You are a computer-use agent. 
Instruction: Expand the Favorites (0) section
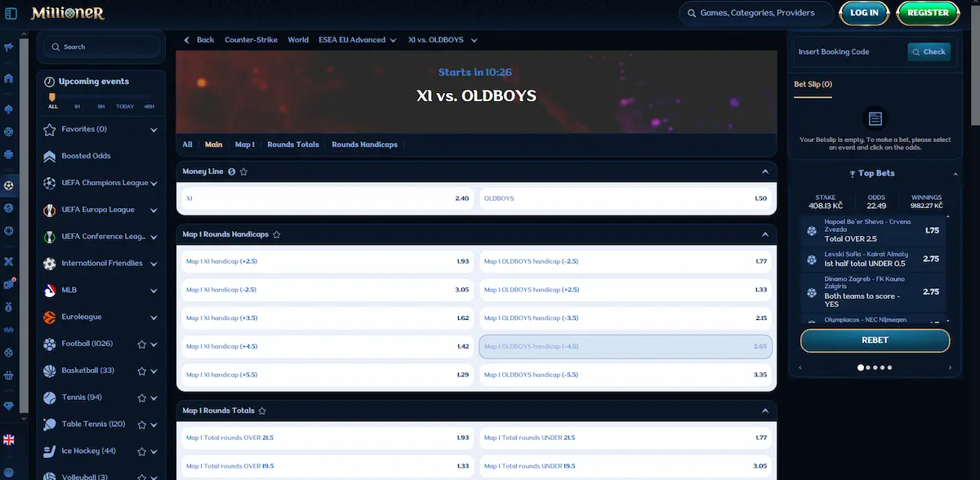tap(154, 130)
